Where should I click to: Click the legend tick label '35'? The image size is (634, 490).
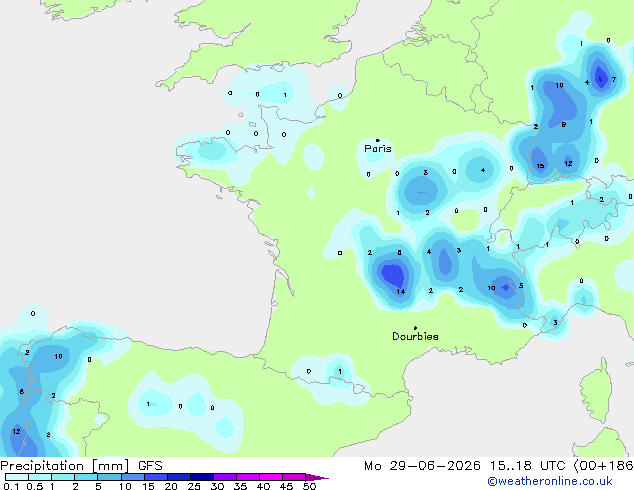[x=240, y=486]
